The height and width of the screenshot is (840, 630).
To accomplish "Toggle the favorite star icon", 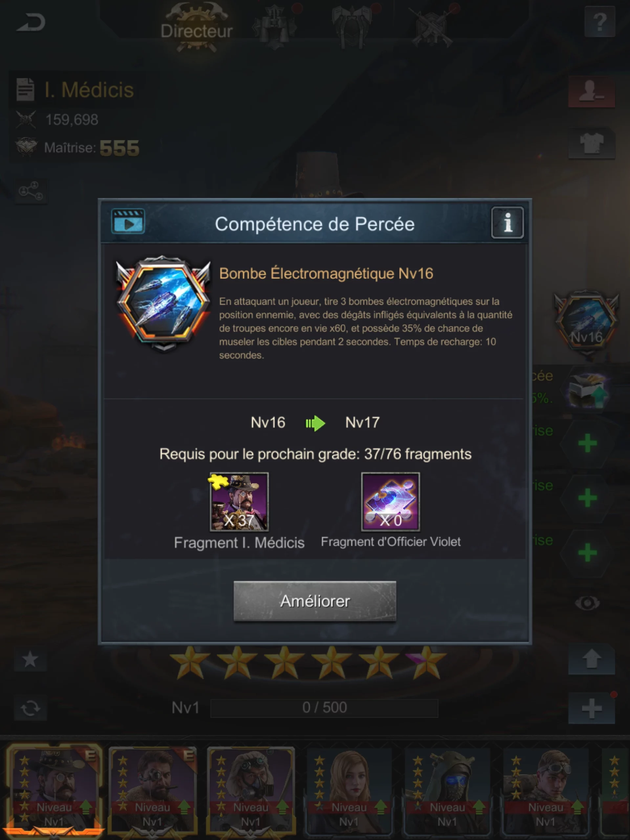I will click(30, 660).
